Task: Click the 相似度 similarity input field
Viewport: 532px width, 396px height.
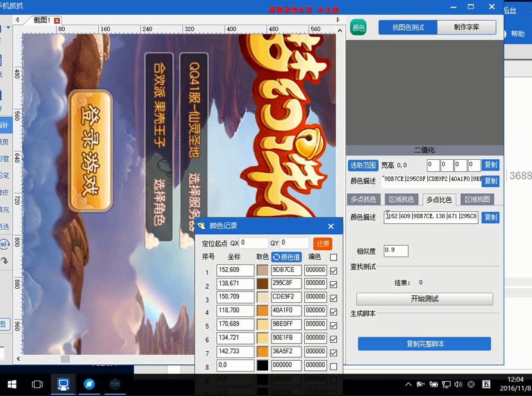Action: click(x=395, y=251)
